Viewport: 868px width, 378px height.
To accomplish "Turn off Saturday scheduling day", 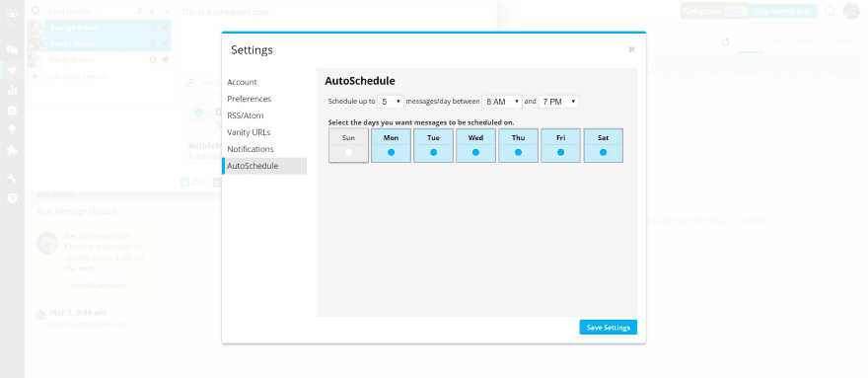I will pos(604,145).
